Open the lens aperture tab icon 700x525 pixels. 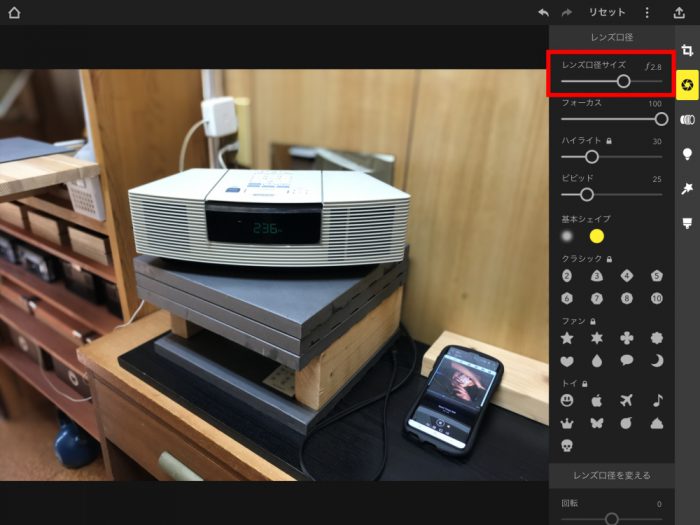687,85
